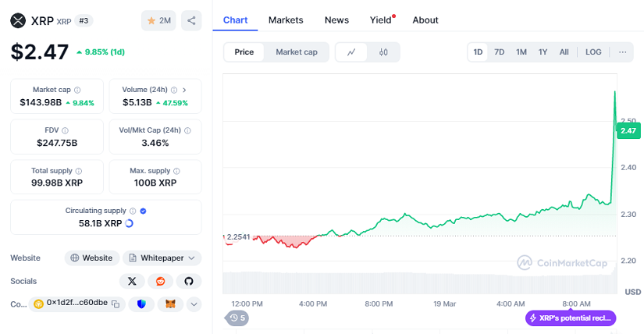Add XRP to watchlist with the star button
Screen dimensions: 644x334
click(x=158, y=20)
